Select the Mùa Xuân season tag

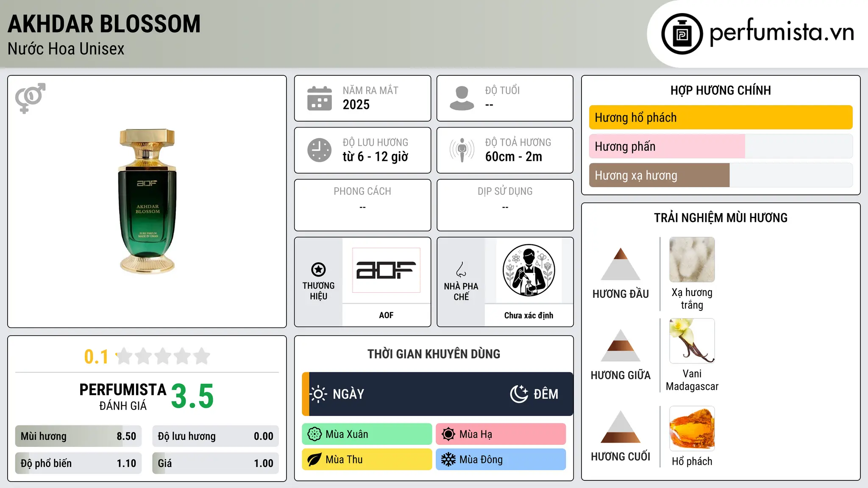pos(367,434)
